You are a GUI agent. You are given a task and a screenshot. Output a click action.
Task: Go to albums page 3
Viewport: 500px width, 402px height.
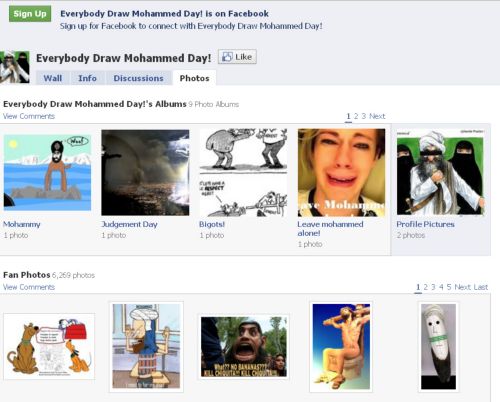coord(364,116)
